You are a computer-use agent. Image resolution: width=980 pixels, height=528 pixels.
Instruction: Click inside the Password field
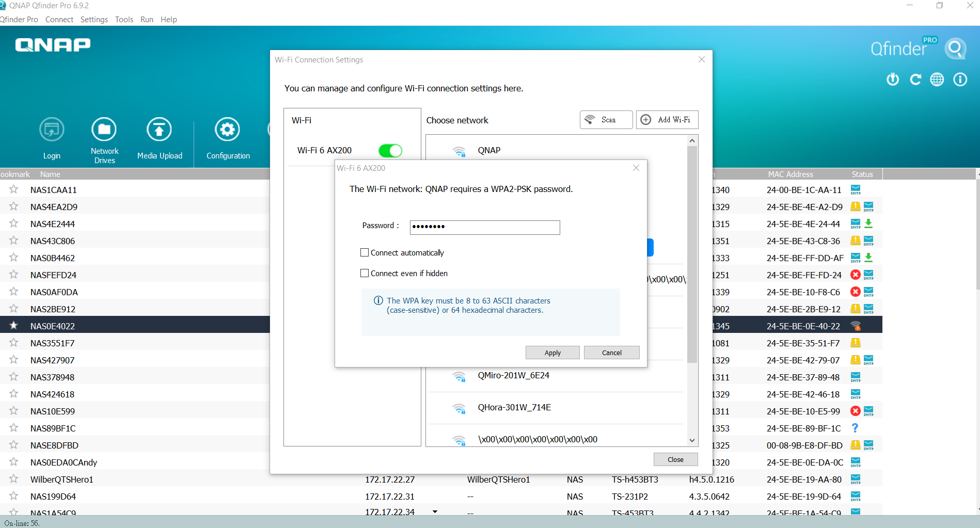[x=484, y=227]
